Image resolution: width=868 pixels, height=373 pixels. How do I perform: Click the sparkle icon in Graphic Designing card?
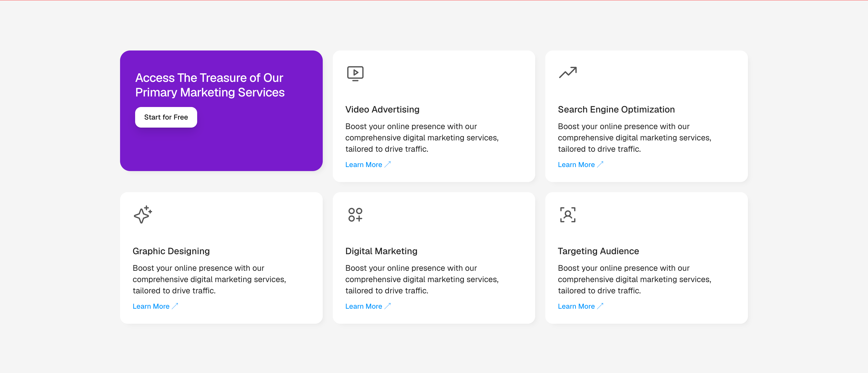[x=143, y=215]
